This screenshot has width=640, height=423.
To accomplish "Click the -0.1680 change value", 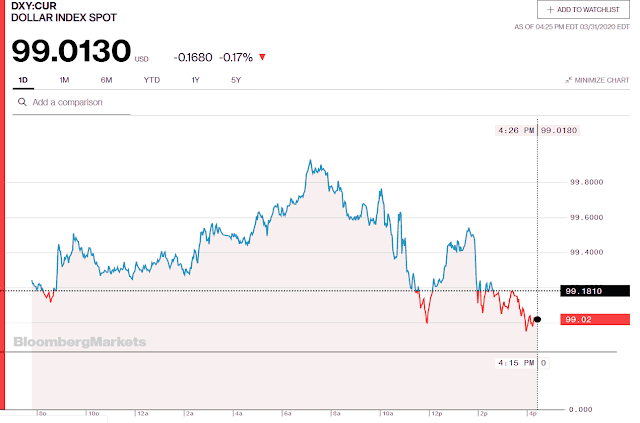I will pyautogui.click(x=193, y=58).
